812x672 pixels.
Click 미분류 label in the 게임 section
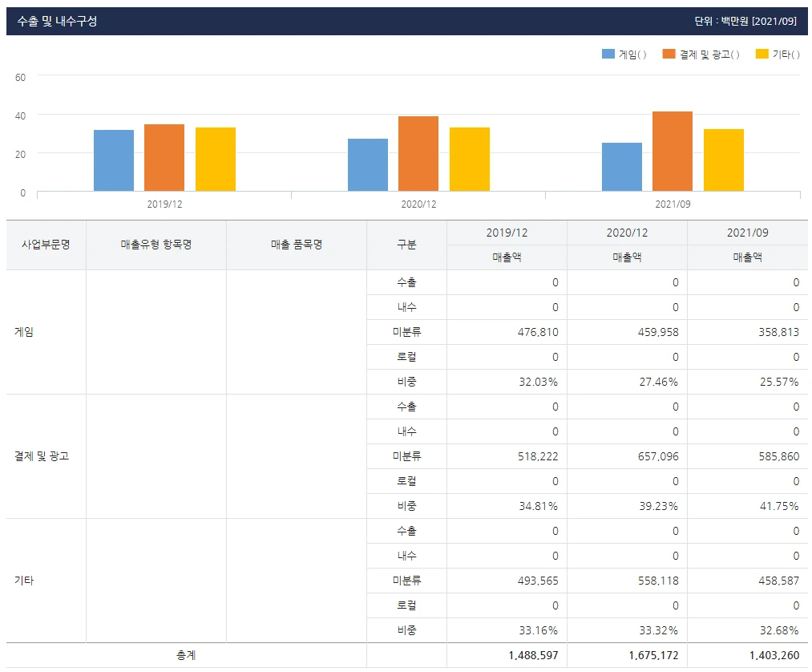[406, 332]
